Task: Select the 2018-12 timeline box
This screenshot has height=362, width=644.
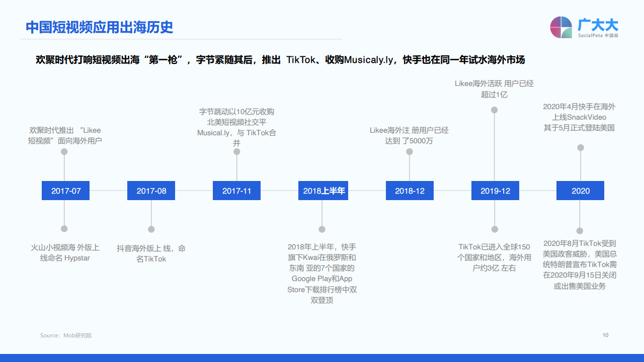Action: pos(410,191)
